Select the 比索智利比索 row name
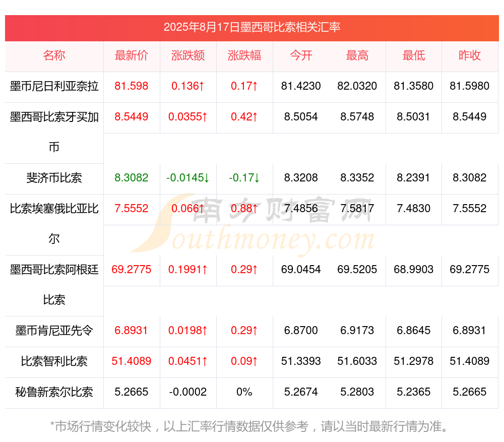This screenshot has width=504, height=442. [x=54, y=361]
